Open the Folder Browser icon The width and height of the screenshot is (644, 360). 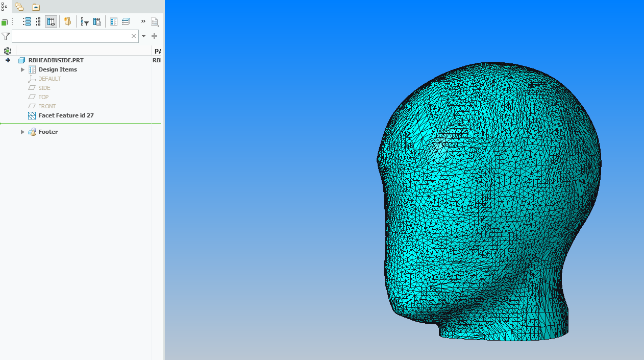(x=19, y=7)
